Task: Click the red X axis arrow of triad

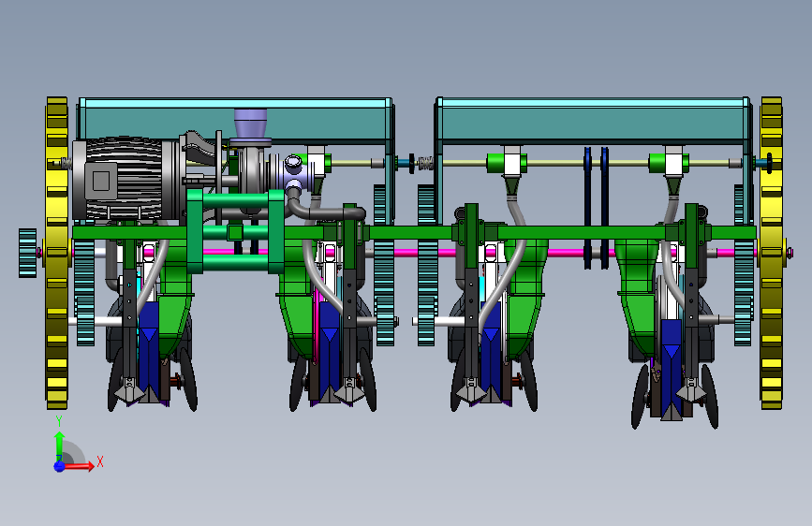Action: point(80,466)
